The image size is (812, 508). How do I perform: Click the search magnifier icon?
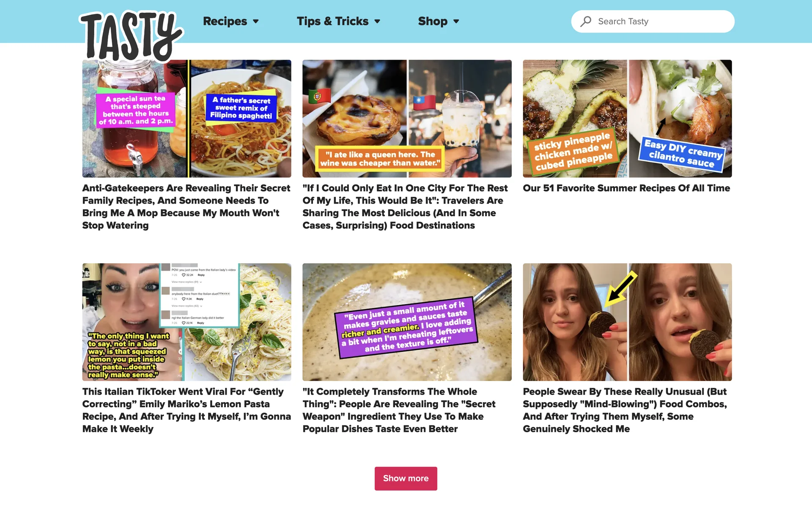pos(586,21)
